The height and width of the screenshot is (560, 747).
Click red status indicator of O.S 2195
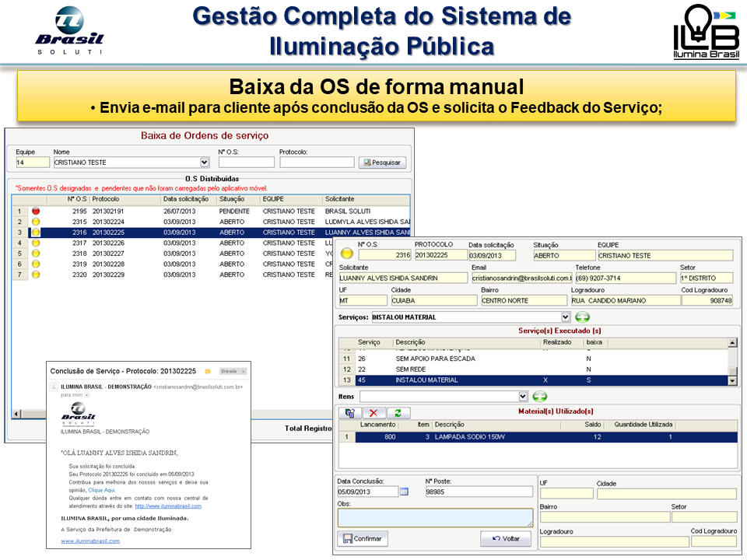click(x=36, y=212)
